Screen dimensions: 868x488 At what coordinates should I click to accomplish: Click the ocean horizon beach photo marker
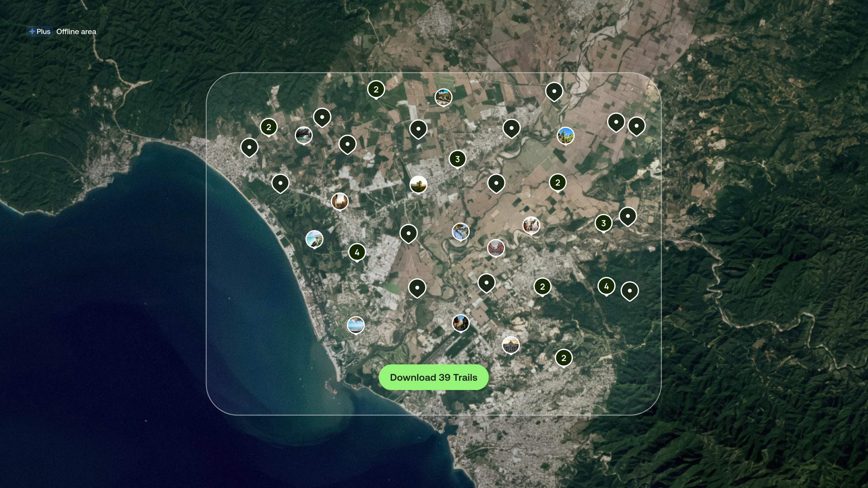356,325
